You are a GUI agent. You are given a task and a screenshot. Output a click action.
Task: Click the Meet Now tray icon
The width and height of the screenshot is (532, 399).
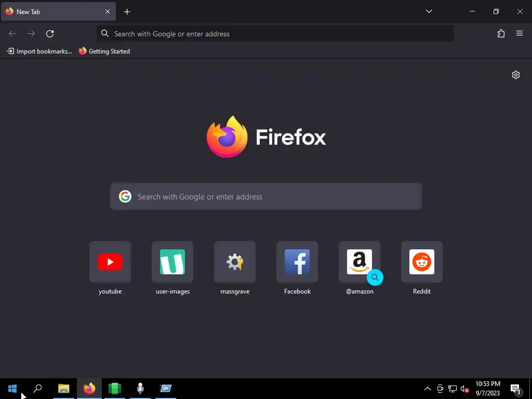[x=440, y=389]
